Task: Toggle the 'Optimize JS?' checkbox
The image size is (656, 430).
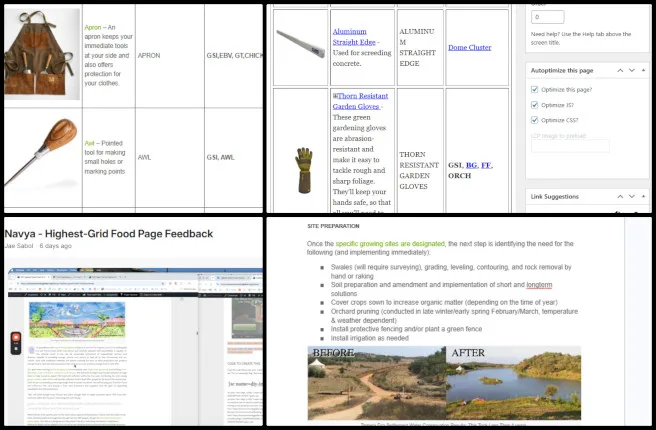Action: [x=534, y=105]
